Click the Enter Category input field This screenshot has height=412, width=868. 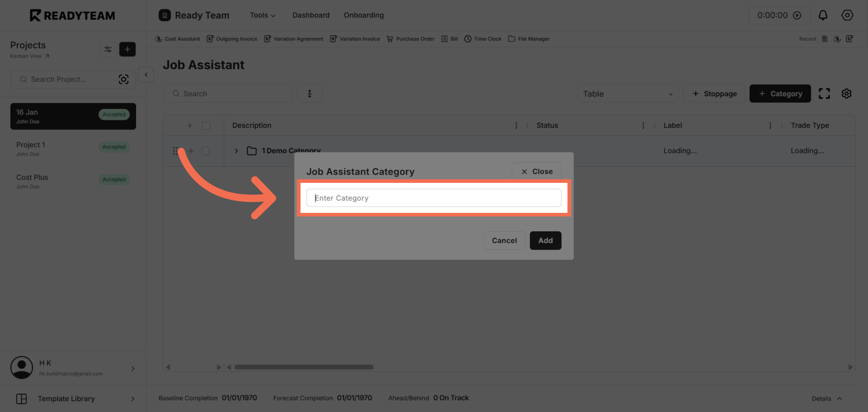click(x=434, y=198)
